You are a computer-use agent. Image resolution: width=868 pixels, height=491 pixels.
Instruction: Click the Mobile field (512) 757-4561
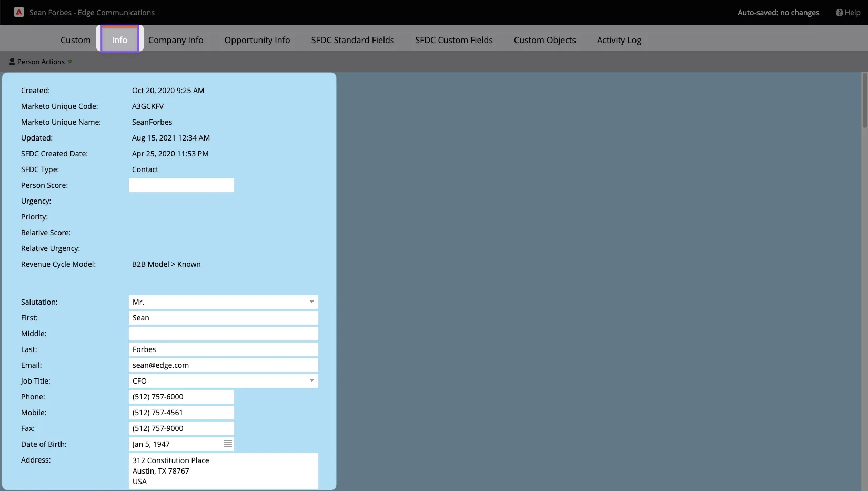(181, 413)
